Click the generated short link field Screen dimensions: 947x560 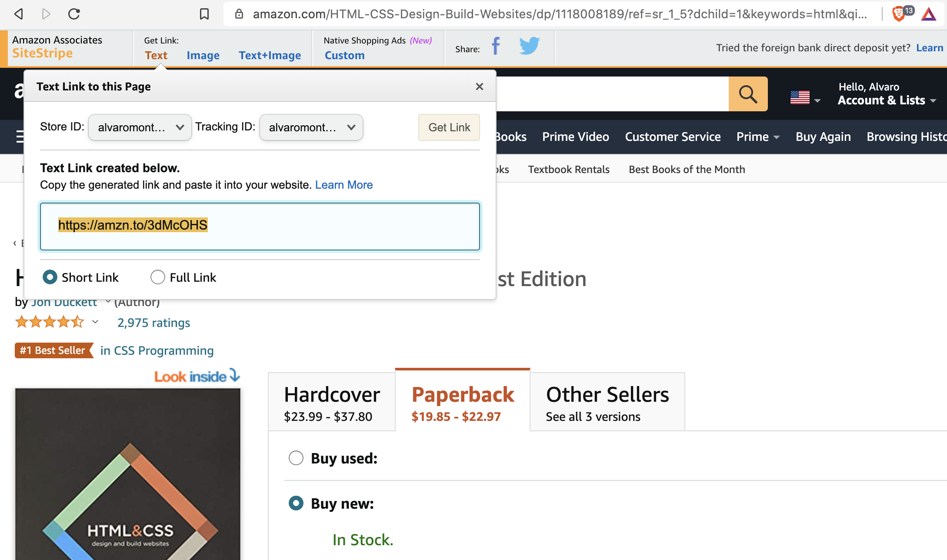tap(260, 226)
